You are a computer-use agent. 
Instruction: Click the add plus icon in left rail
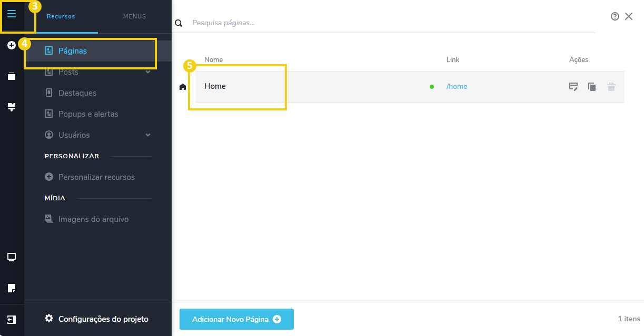click(12, 46)
